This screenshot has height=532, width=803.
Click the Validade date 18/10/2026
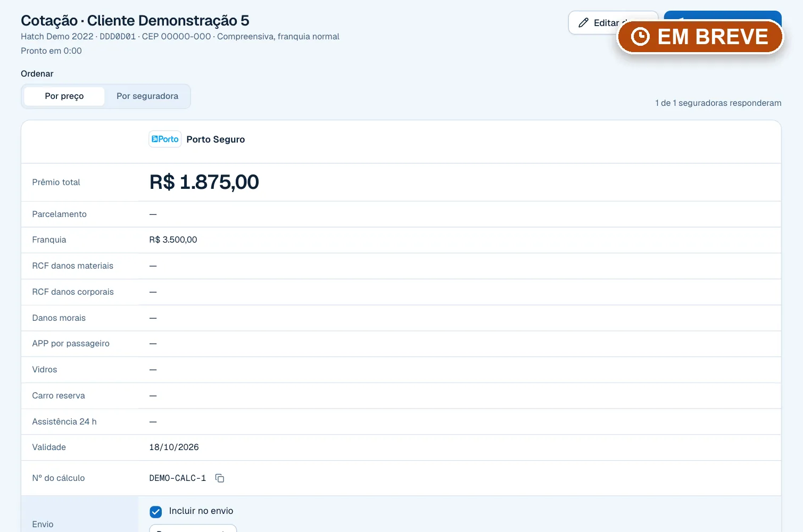(174, 447)
